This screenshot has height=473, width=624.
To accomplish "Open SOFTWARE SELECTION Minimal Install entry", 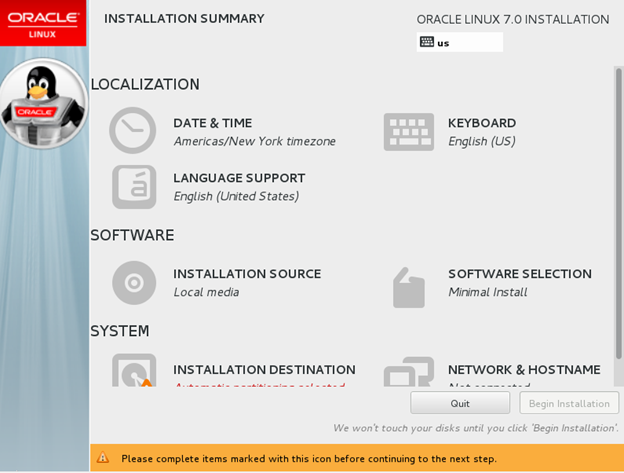I will [518, 282].
